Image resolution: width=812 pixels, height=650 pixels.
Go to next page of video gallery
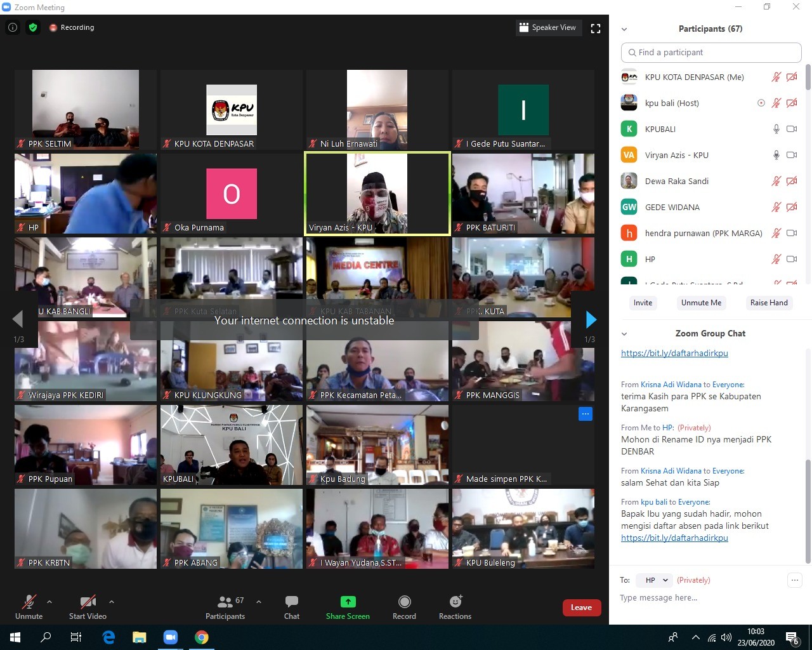coord(591,319)
